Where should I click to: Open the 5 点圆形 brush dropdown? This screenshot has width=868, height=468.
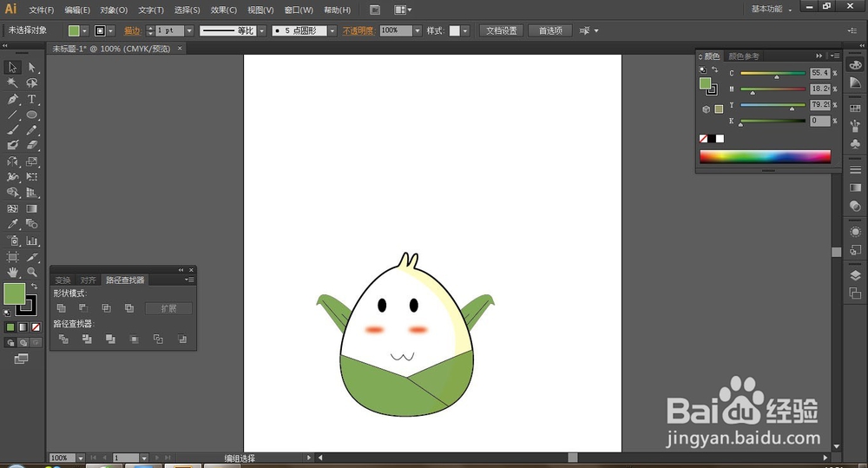(332, 30)
